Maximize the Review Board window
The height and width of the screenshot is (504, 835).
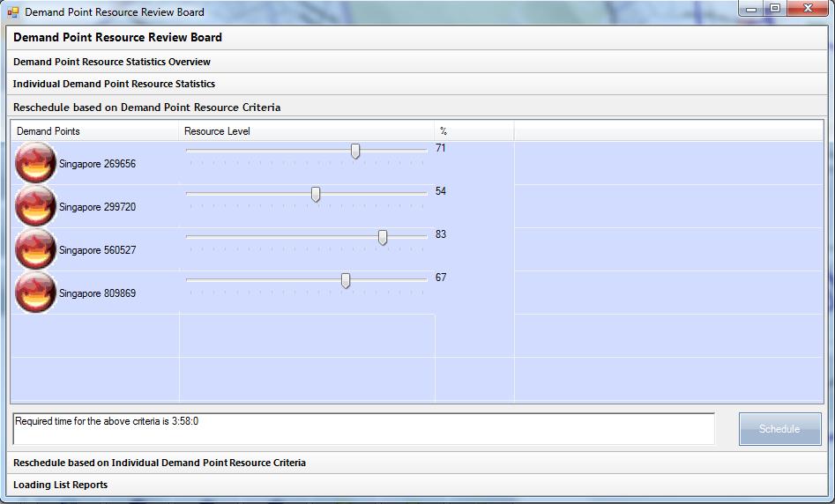click(x=775, y=9)
